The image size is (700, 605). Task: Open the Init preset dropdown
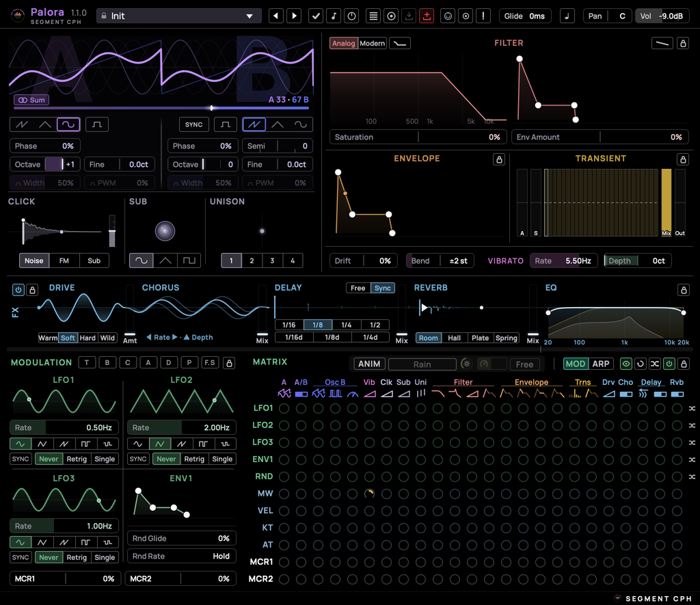(x=178, y=16)
